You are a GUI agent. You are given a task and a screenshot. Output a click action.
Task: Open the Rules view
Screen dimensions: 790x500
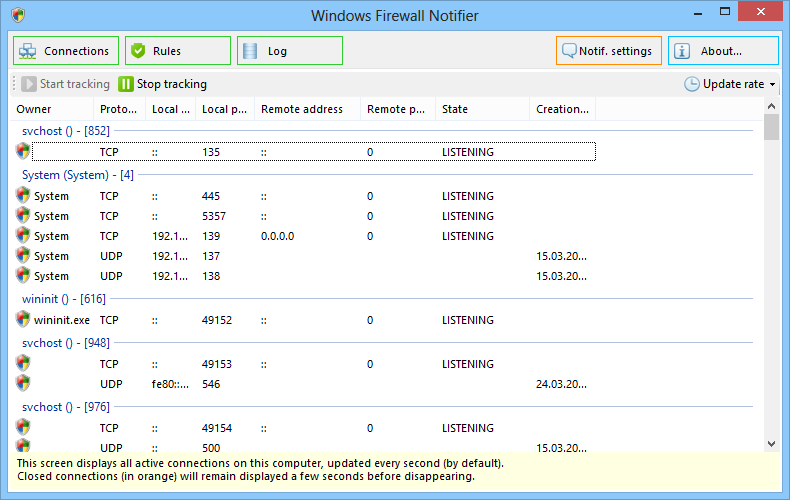(x=178, y=50)
